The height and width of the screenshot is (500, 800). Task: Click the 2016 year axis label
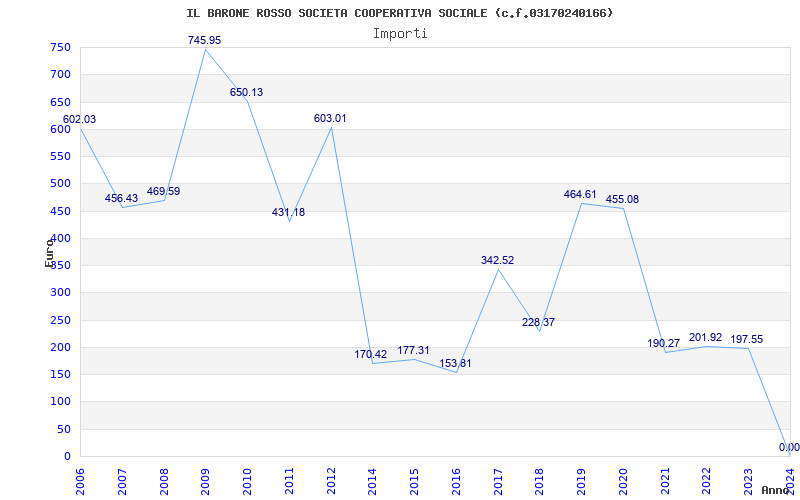[x=456, y=482]
